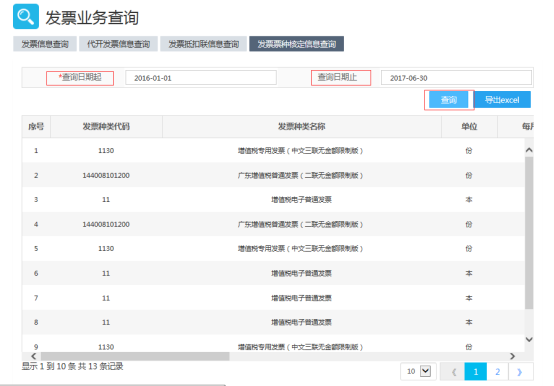Click the 查询日期止 label
Screen dimensions: 554x386
pos(337,77)
